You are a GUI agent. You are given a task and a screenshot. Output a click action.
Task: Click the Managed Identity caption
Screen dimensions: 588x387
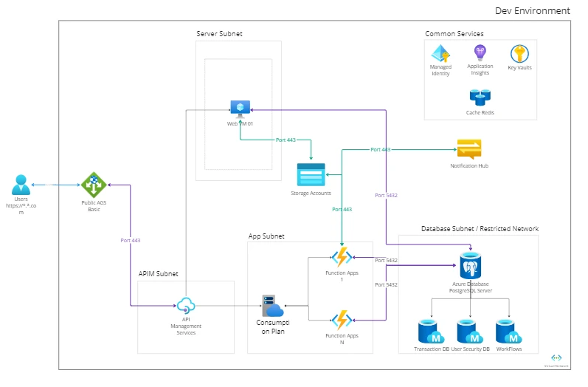pyautogui.click(x=440, y=70)
